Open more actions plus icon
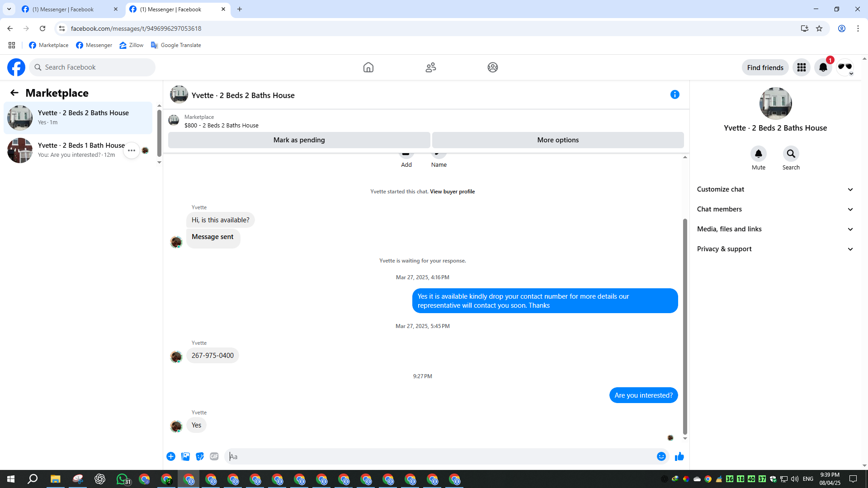This screenshot has width=868, height=488. (171, 456)
